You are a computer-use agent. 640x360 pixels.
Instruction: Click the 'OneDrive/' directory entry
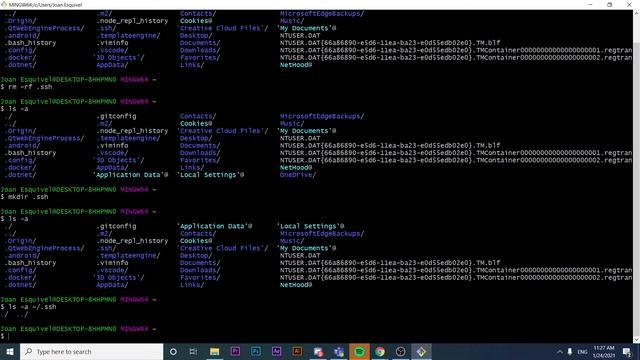298,175
